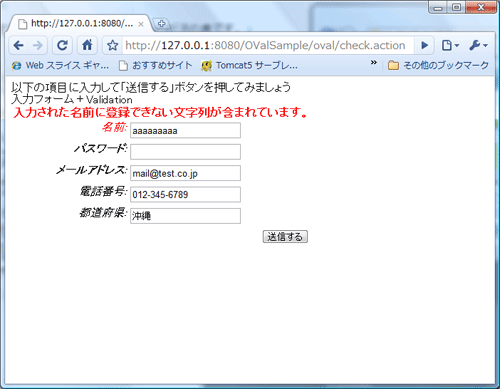Click the browser back arrow button

[x=19, y=45]
